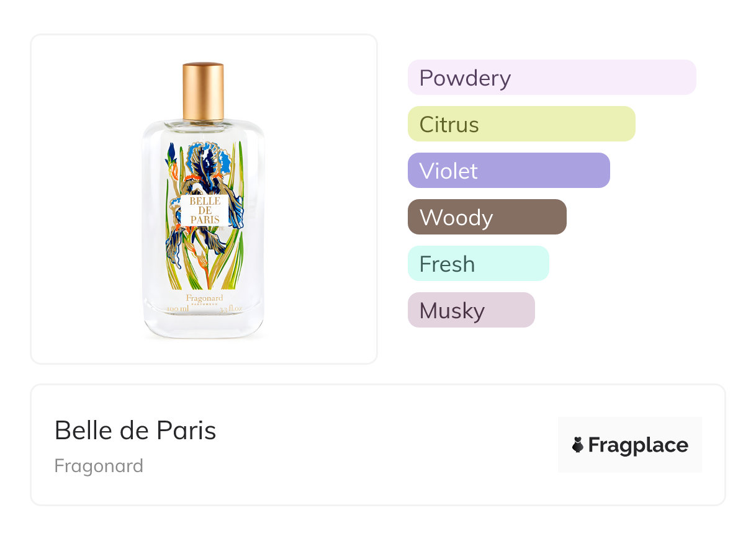This screenshot has width=756, height=536.
Task: Click the Violet accord bar
Action: [508, 171]
